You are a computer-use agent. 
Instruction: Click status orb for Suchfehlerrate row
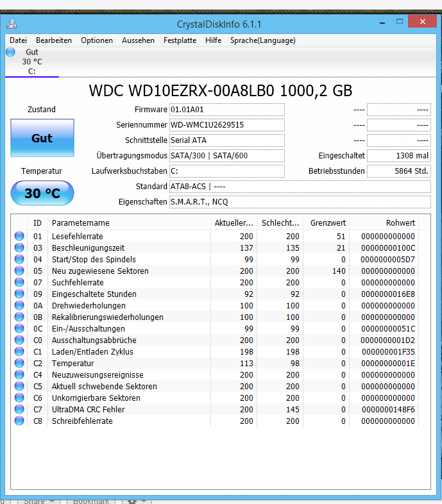click(x=19, y=282)
